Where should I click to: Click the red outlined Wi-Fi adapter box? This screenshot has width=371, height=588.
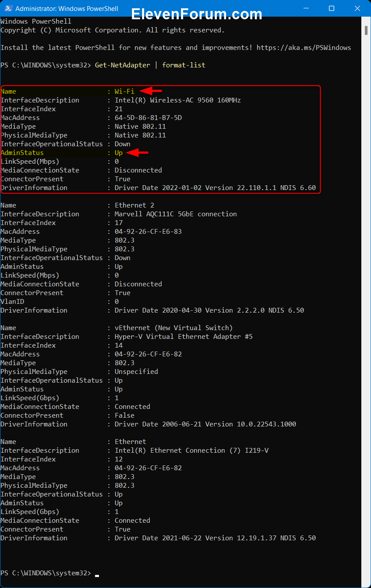[x=160, y=139]
